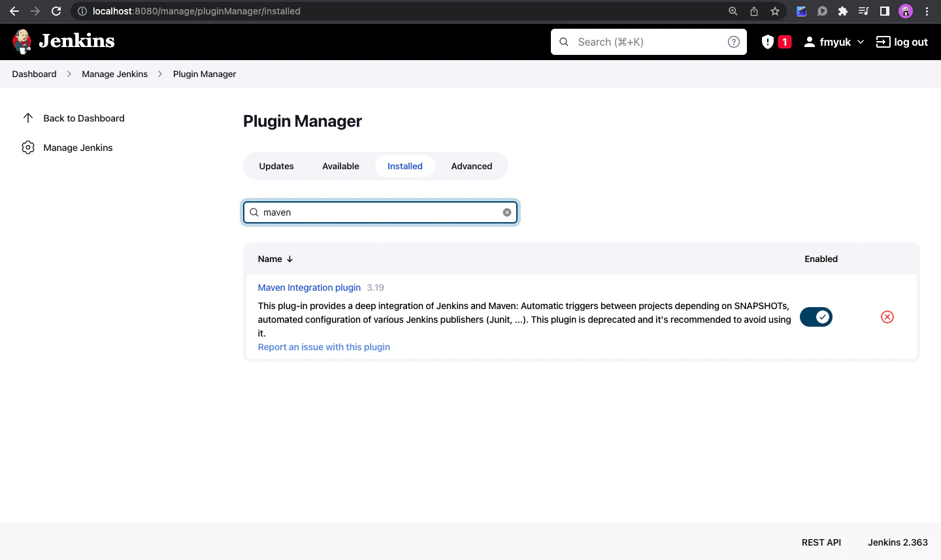This screenshot has height=560, width=941.
Task: Log out of Jenkins
Action: [902, 42]
